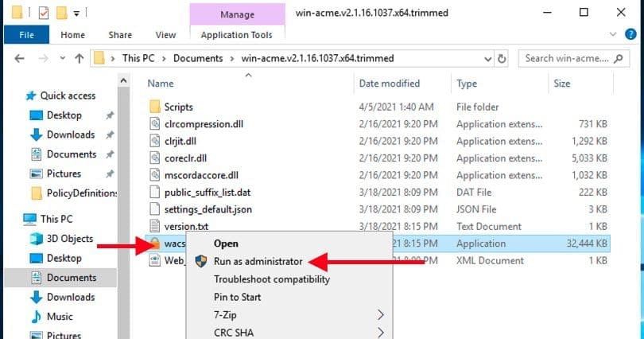Open address bar history dropdown
The height and width of the screenshot is (339, 644).
[x=485, y=59]
